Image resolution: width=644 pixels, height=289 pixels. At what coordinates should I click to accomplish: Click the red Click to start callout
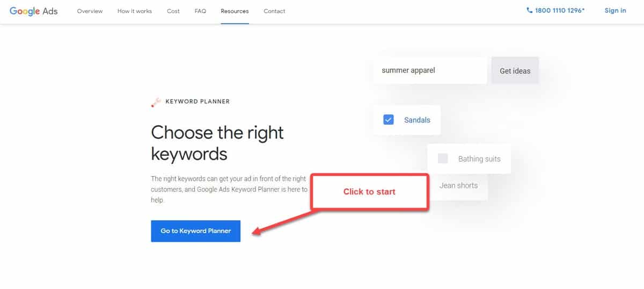[x=369, y=192]
